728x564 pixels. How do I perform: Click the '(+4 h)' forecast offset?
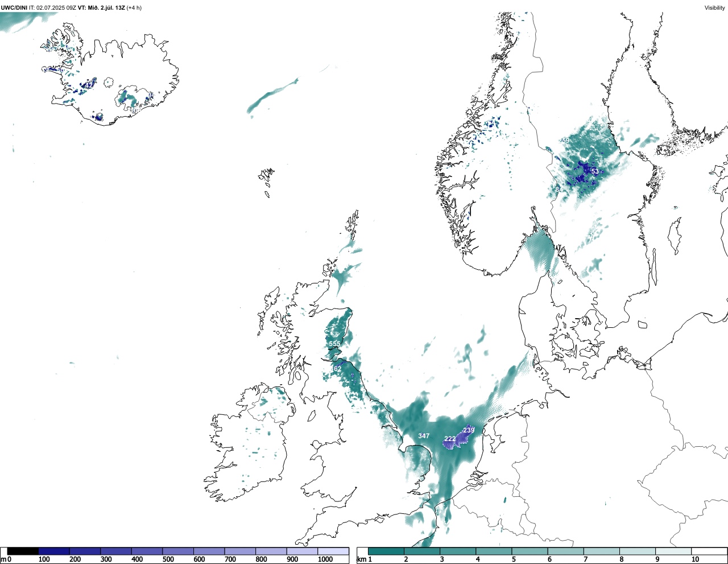(134, 7)
